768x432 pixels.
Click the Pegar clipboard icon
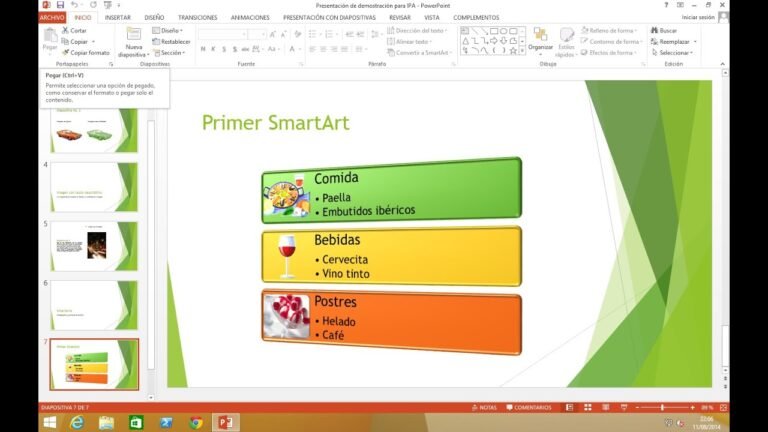(x=50, y=35)
